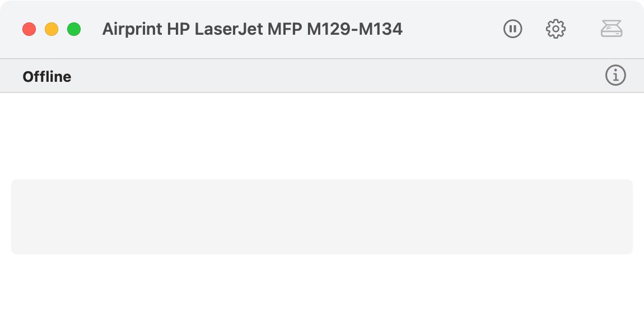The image size is (644, 316).
Task: Maximize the window with the green button
Action: [74, 29]
